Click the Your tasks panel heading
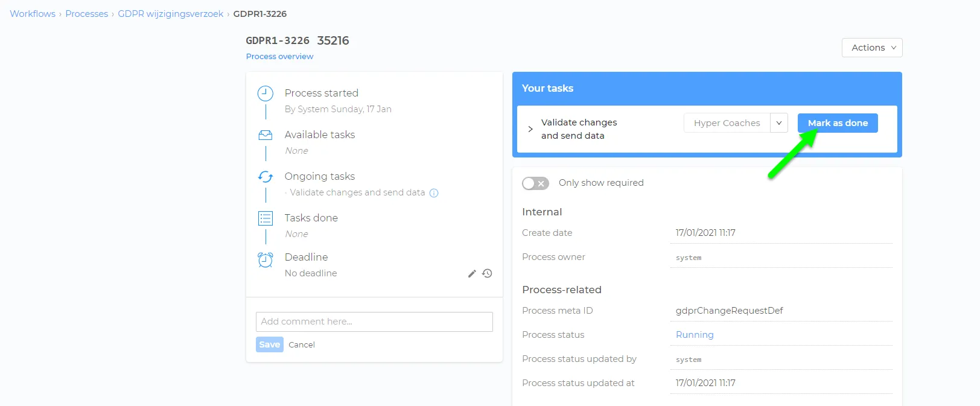Image resolution: width=980 pixels, height=406 pixels. [547, 88]
